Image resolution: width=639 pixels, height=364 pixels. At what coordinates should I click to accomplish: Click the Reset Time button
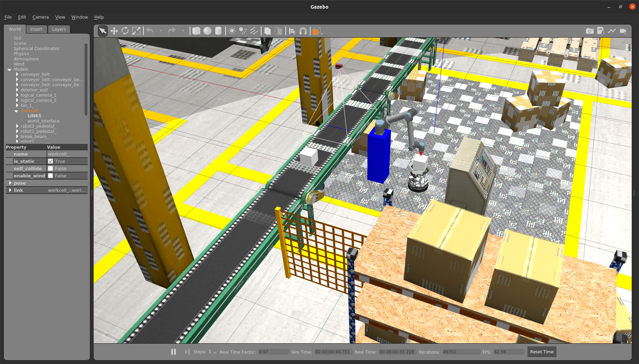pyautogui.click(x=541, y=352)
